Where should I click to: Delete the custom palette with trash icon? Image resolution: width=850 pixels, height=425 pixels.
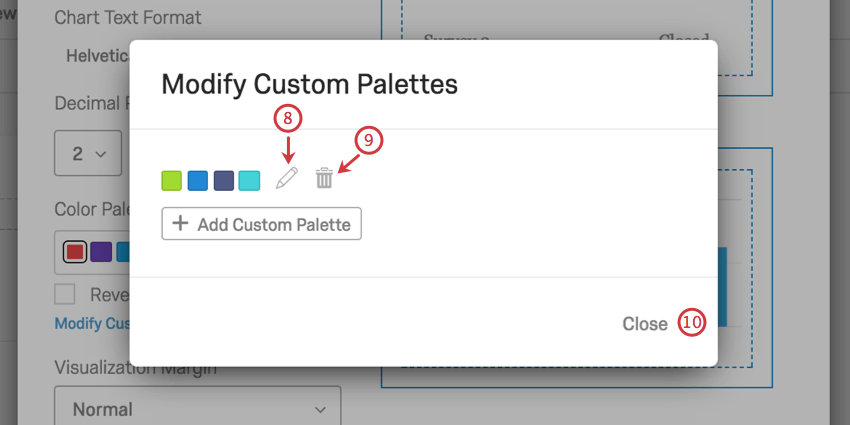coord(324,179)
